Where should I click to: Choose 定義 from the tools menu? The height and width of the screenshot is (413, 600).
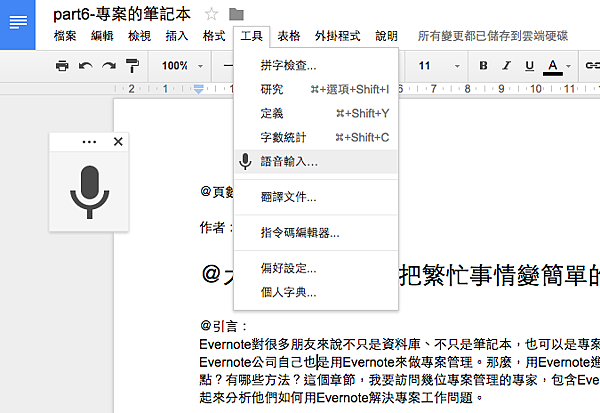316,113
